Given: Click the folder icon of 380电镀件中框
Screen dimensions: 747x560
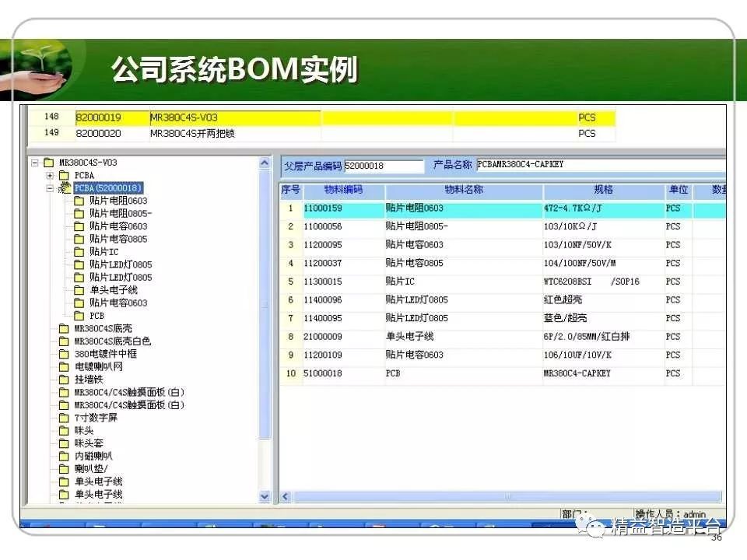Looking at the screenshot, I should [x=64, y=354].
